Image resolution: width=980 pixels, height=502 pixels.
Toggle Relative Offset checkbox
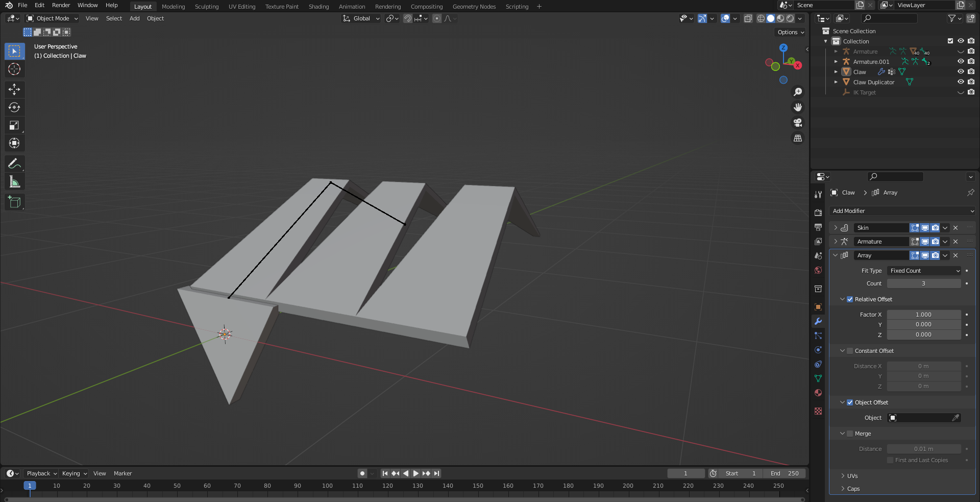pos(850,299)
